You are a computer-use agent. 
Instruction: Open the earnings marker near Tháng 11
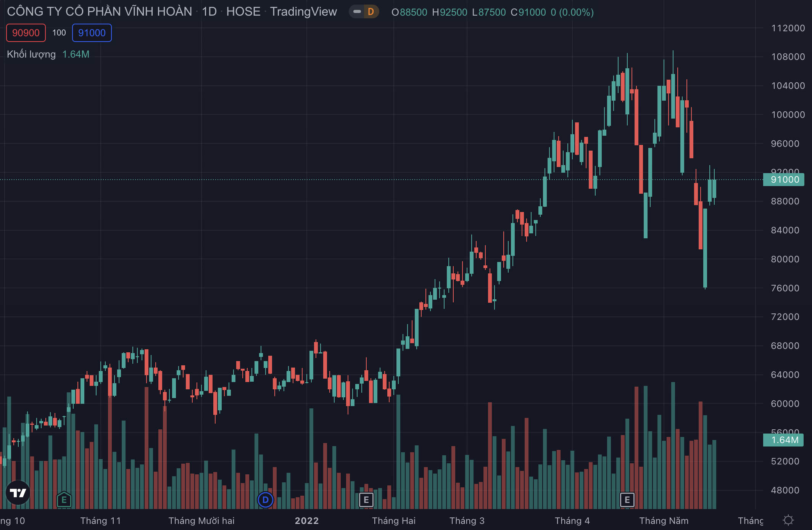[x=64, y=499]
